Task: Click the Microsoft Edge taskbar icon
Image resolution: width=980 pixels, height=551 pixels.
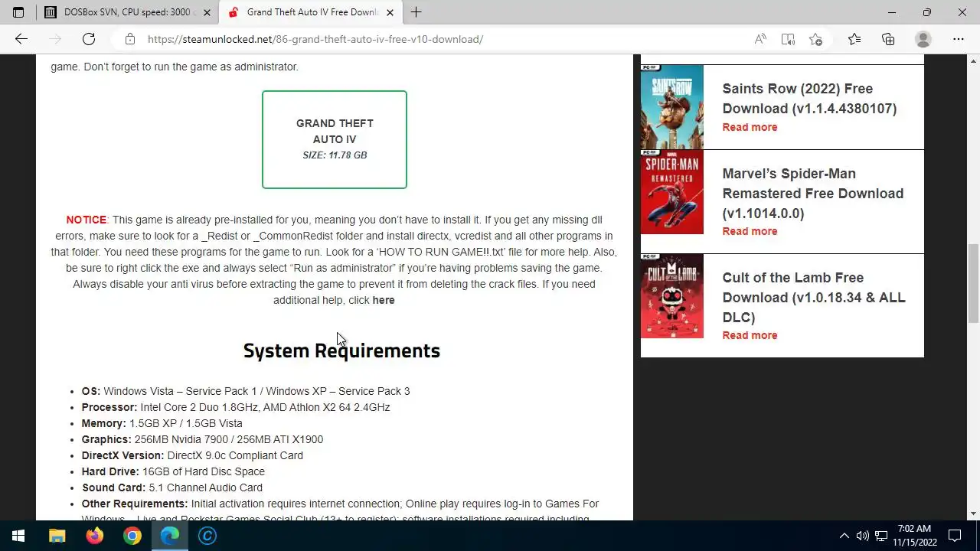Action: coord(169,536)
